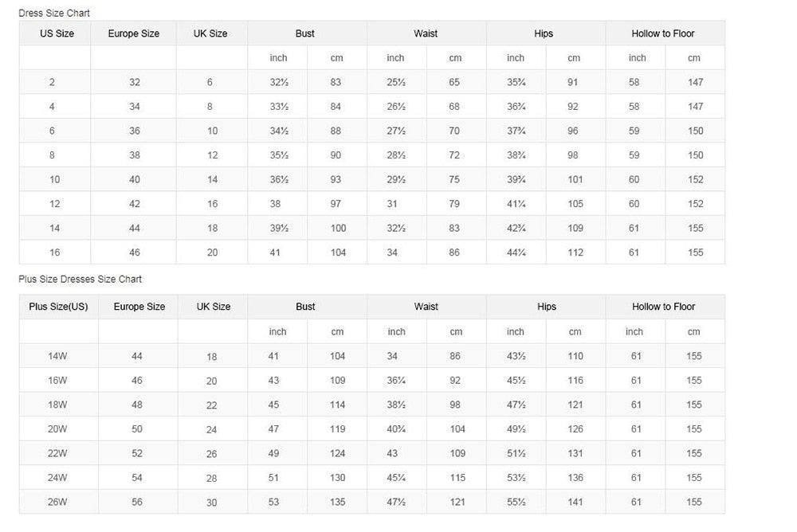Select the Waist header in the plus size chart
This screenshot has height=532, width=797.
(x=426, y=307)
